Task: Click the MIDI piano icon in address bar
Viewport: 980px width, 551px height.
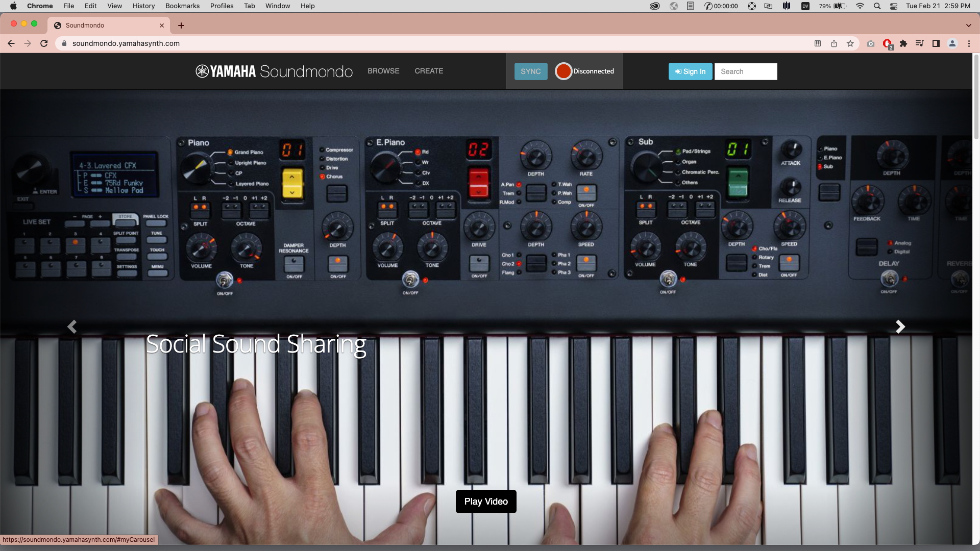Action: click(x=817, y=43)
